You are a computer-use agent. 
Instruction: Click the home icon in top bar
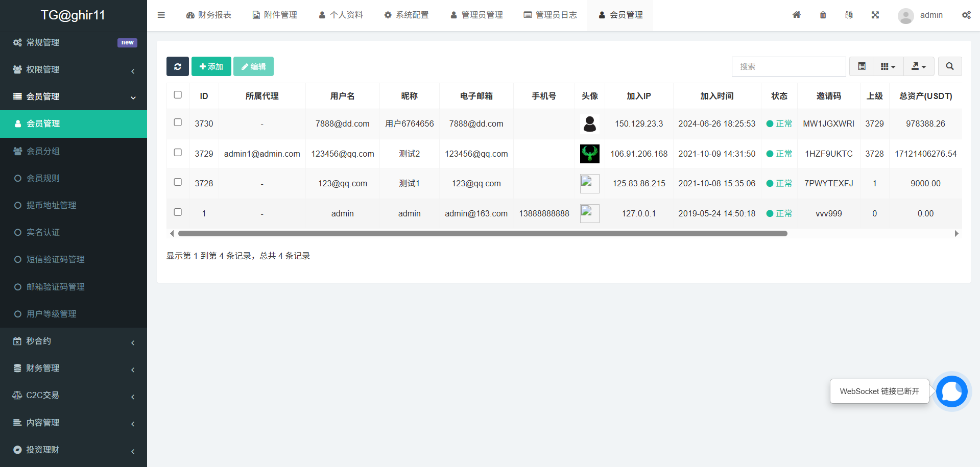(796, 15)
